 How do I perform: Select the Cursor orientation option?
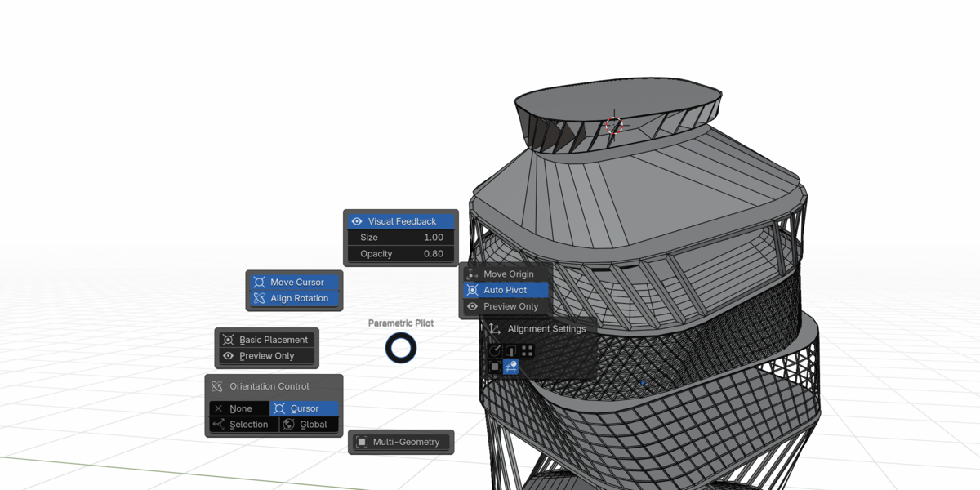point(305,408)
